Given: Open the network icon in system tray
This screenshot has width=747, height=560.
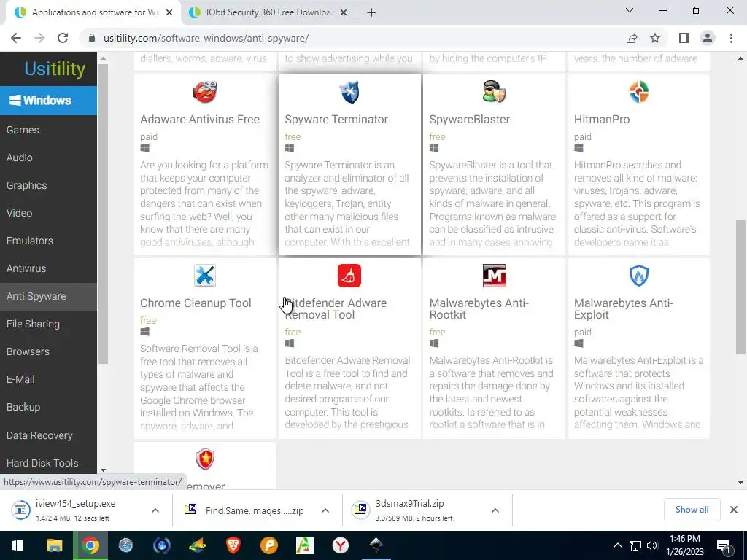Looking at the screenshot, I should pos(635,545).
